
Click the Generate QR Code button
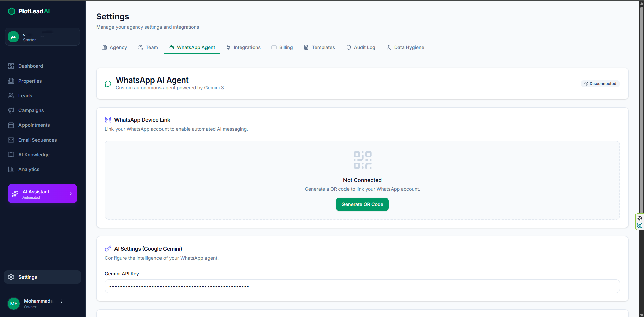[362, 204]
